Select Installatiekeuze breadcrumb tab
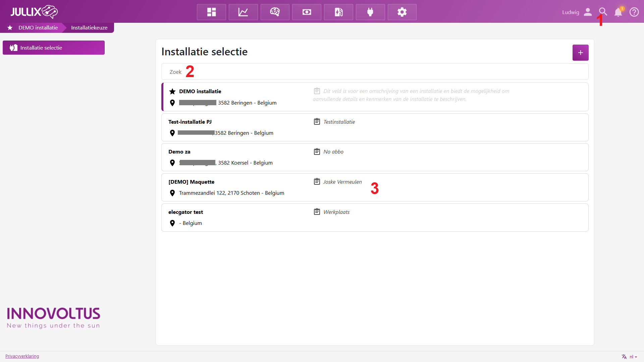Viewport: 644px width, 362px height. click(89, 27)
